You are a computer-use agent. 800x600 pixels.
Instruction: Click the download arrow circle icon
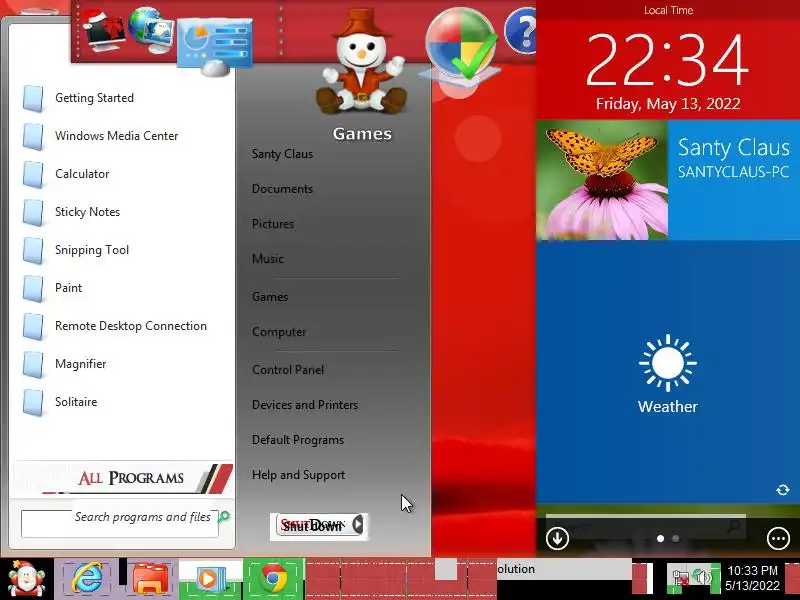(x=557, y=538)
